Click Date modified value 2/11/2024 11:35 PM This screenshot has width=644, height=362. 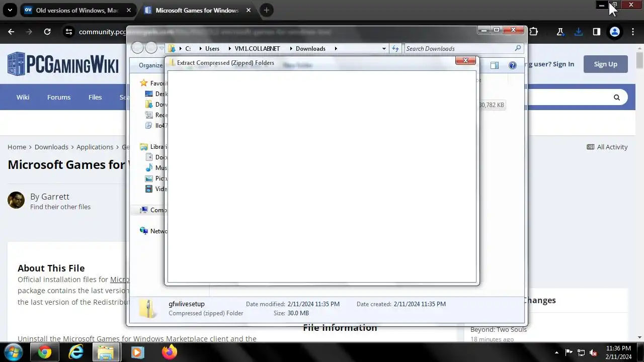(313, 304)
